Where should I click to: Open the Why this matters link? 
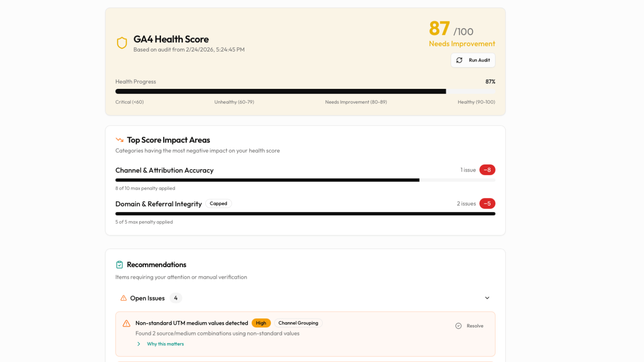coord(165,344)
